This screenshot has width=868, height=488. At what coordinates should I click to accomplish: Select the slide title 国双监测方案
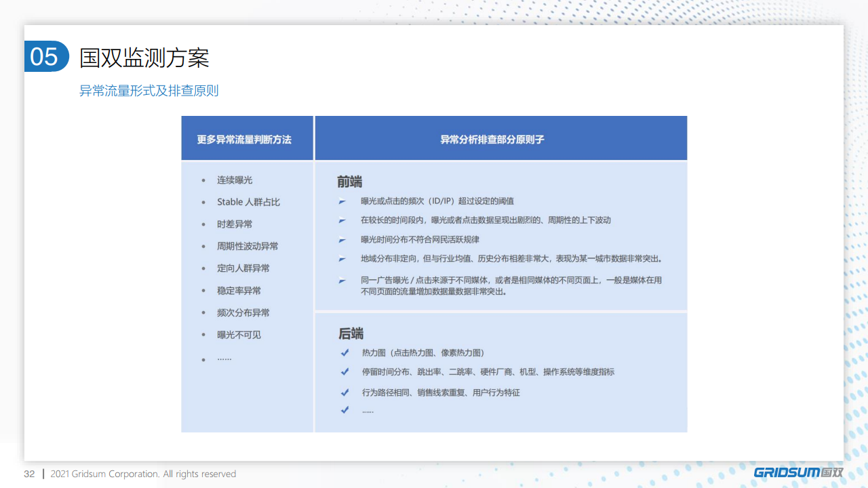pyautogui.click(x=144, y=58)
